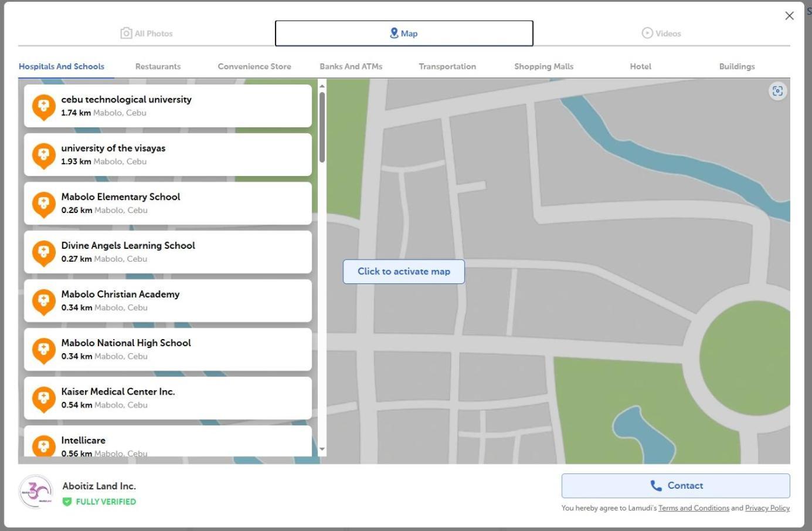This screenshot has width=812, height=531.
Task: Click the green Fully Verified shield icon
Action: click(x=67, y=502)
